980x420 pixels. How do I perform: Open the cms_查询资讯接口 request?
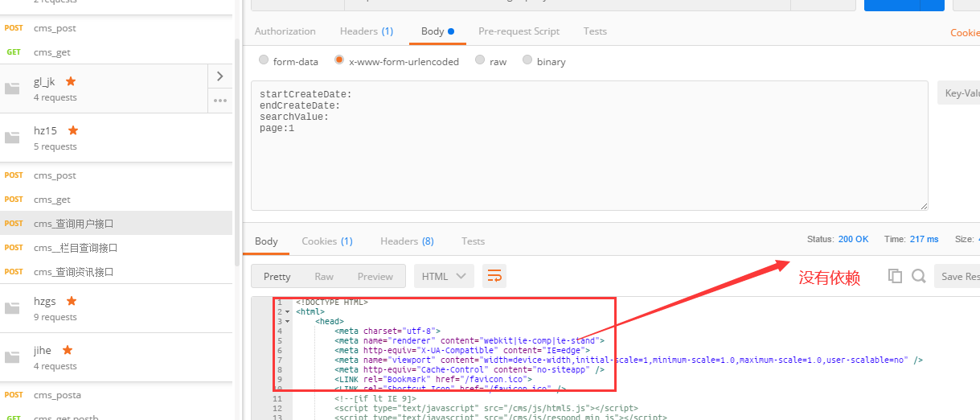point(116,272)
